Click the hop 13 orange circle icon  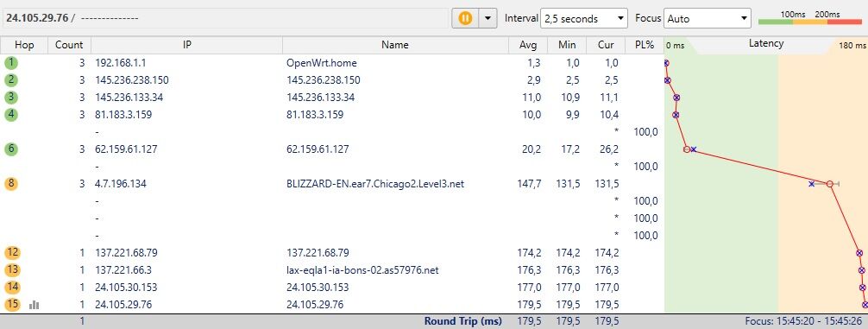pyautogui.click(x=11, y=269)
